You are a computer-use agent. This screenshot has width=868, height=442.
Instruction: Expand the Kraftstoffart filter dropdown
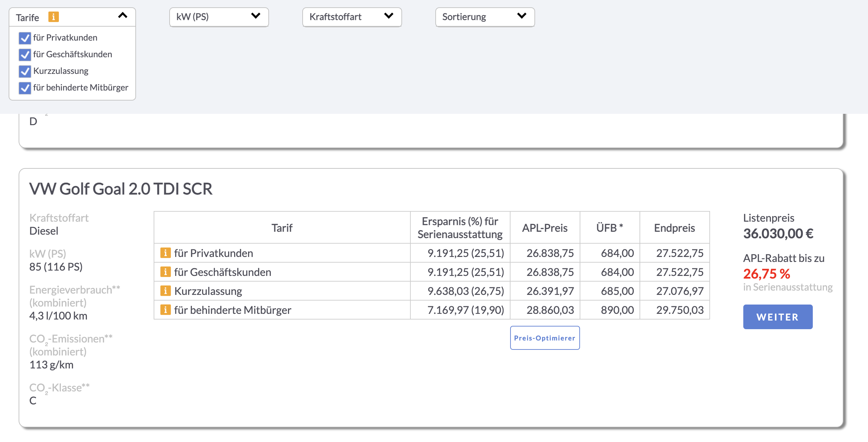pos(352,17)
